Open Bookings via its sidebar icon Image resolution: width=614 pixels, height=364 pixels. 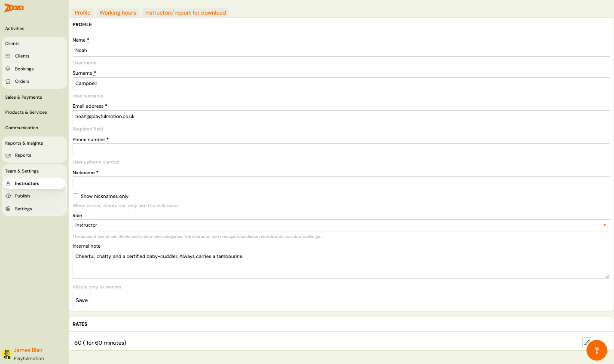tap(8, 69)
